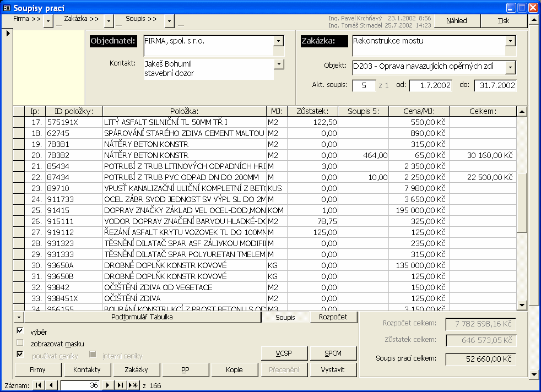This screenshot has width=541, height=392.
Task: Click the Access form icon in title bar
Action: (7, 8)
